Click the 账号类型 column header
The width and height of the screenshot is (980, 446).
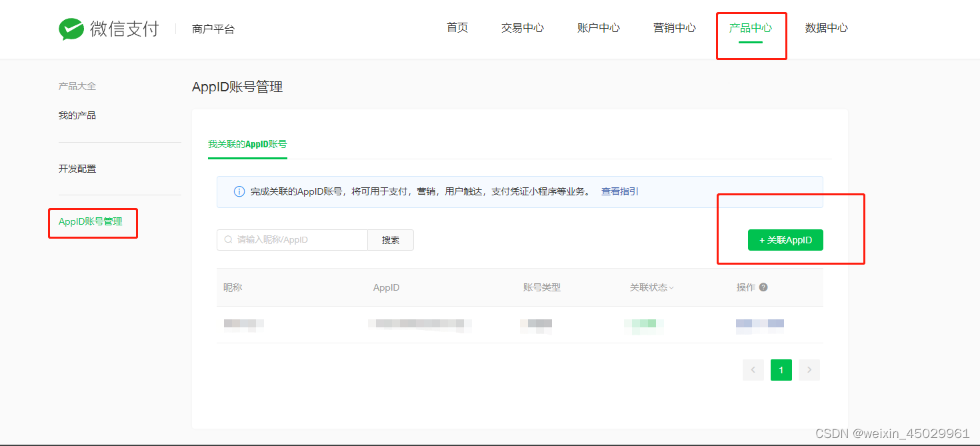click(542, 287)
